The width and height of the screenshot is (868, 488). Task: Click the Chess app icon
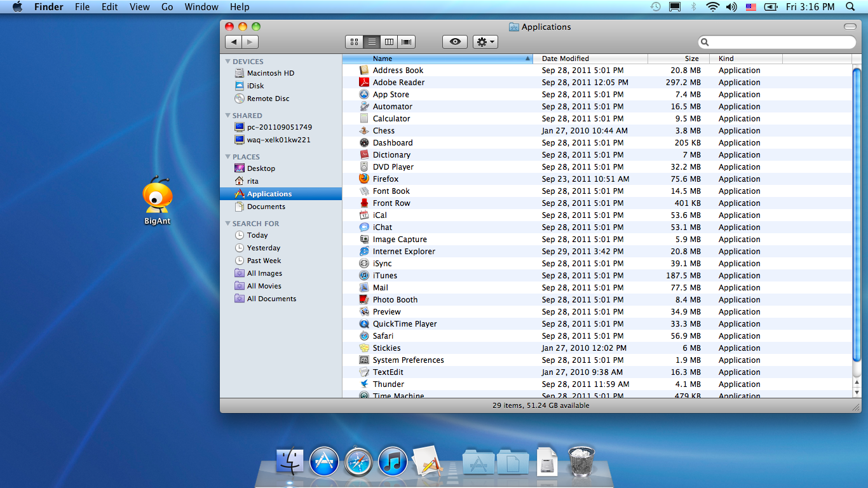364,131
